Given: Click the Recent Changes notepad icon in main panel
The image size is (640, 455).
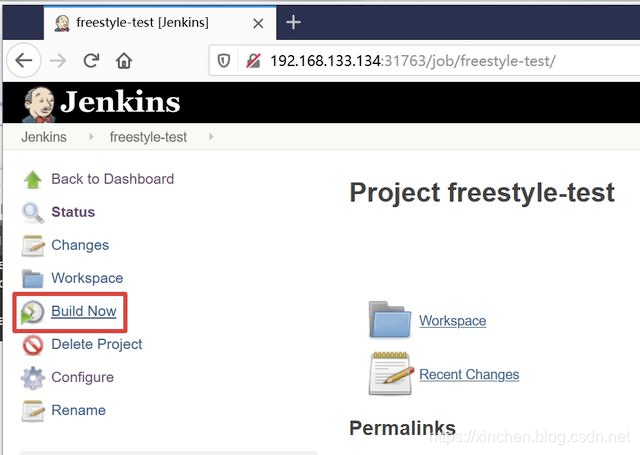Looking at the screenshot, I should tap(391, 373).
